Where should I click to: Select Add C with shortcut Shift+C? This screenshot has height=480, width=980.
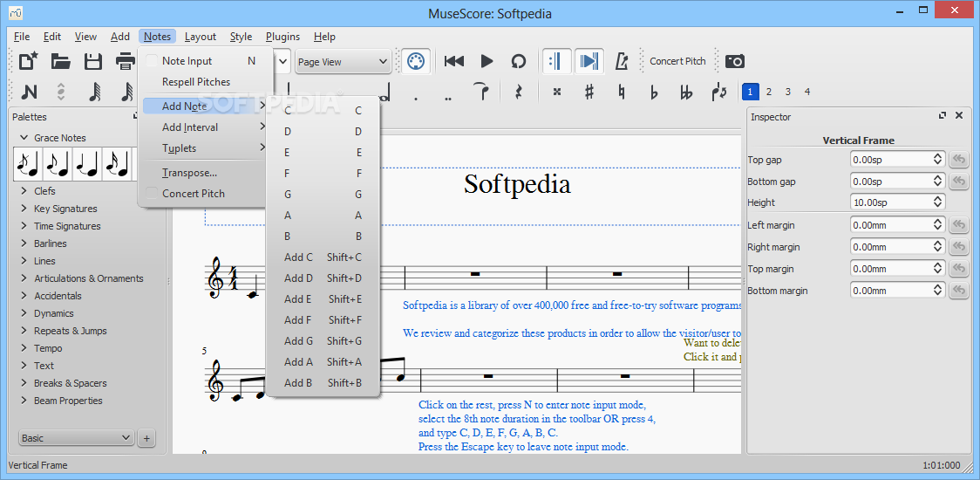tap(323, 257)
